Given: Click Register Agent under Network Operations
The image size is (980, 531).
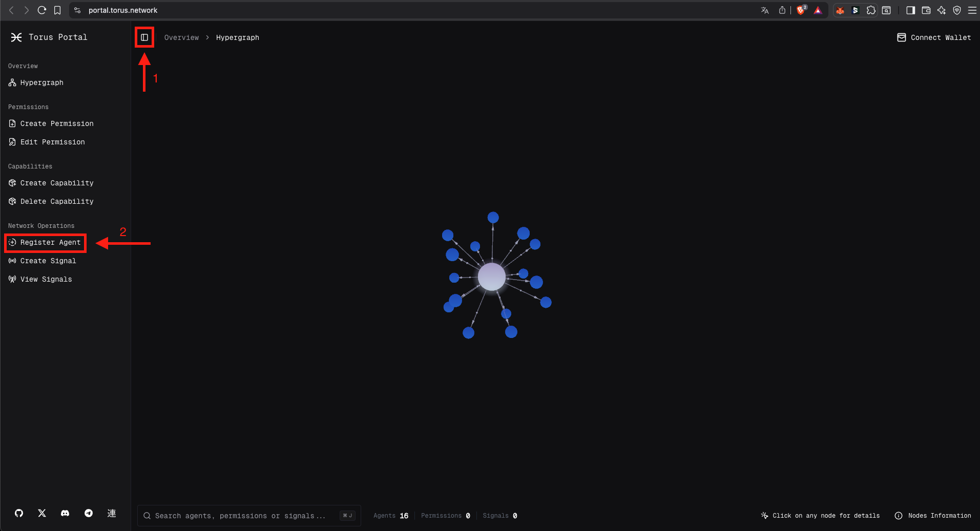Looking at the screenshot, I should (50, 242).
